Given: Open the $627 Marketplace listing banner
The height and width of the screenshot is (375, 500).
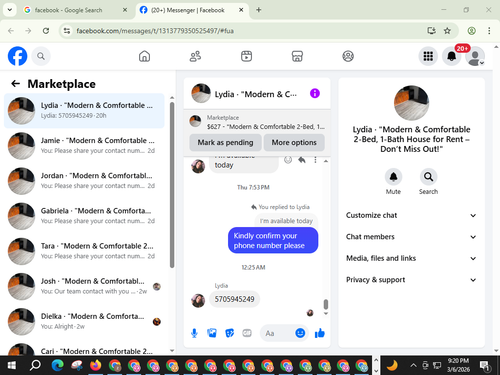Looking at the screenshot, I should tap(257, 122).
